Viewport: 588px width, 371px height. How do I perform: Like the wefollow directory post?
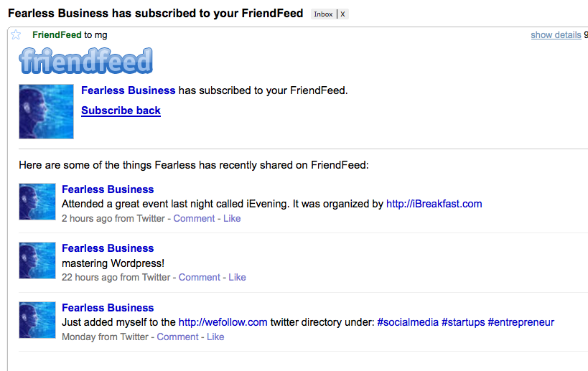[x=215, y=337]
